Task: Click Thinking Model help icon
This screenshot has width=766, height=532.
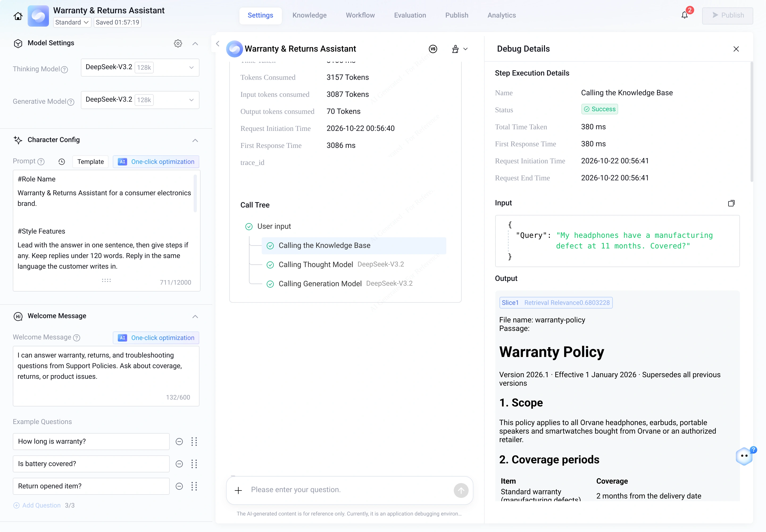Action: (x=65, y=69)
